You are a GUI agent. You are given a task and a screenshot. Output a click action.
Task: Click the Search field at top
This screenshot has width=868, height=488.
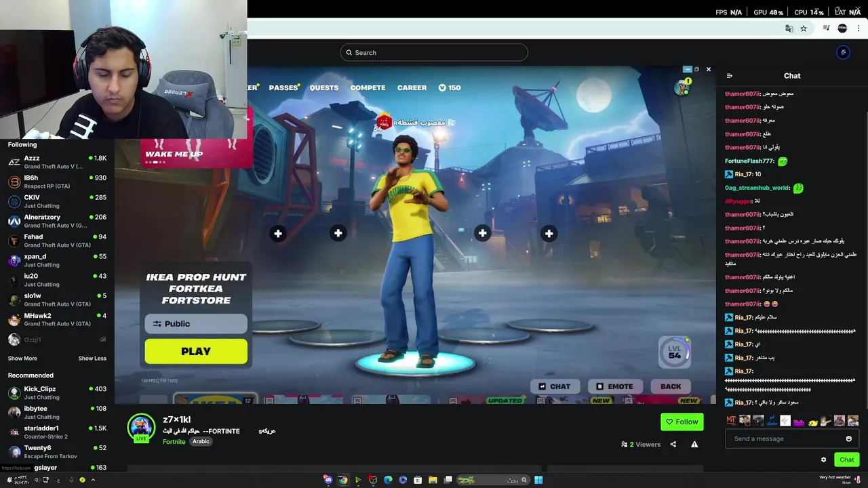point(434,52)
